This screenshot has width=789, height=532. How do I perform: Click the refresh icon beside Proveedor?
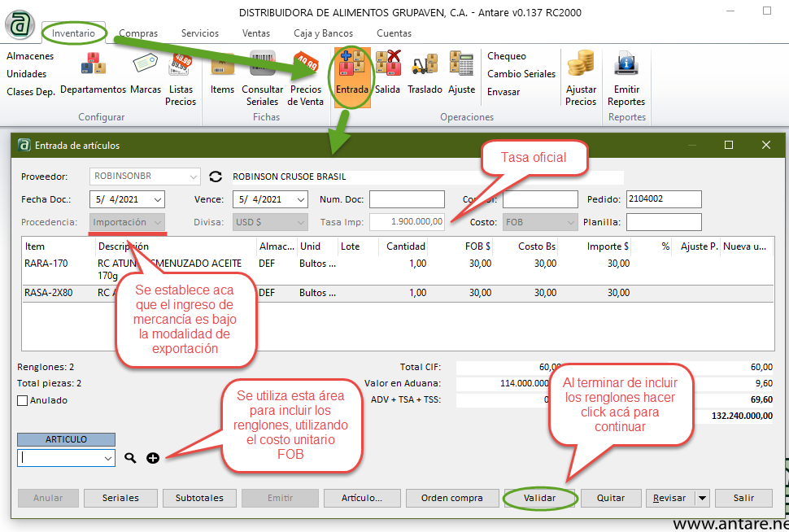point(216,177)
